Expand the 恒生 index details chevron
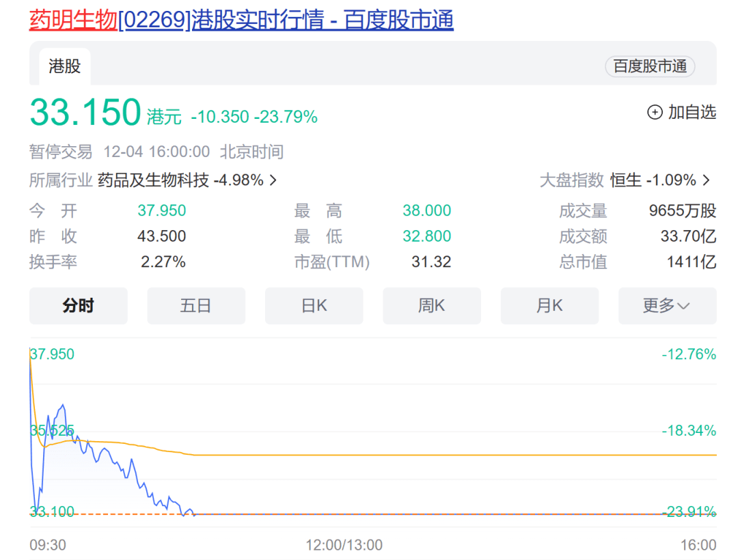Screen dimensions: 738x560 tap(706, 180)
